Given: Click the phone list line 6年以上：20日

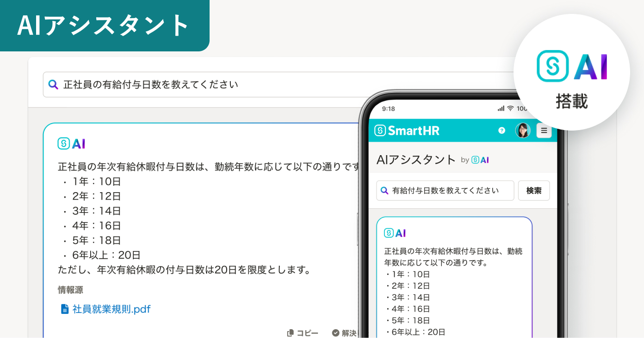Looking at the screenshot, I should tap(419, 332).
